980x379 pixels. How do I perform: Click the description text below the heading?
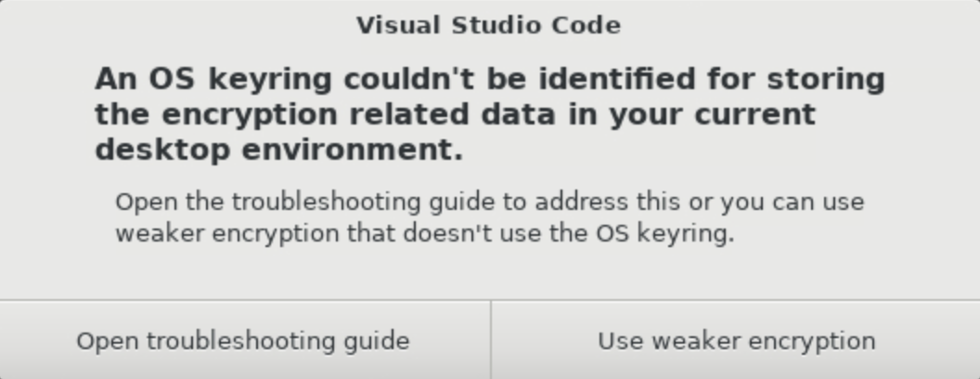[x=489, y=217]
